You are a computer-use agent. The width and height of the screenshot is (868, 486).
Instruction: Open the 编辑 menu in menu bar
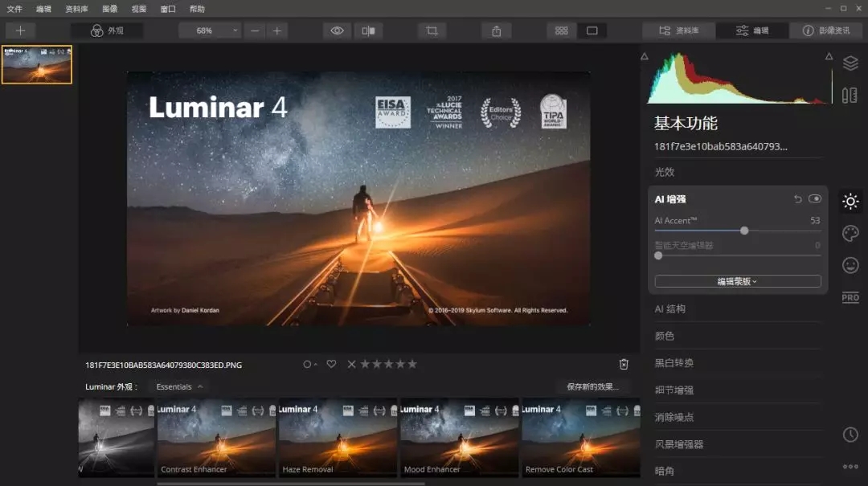[x=43, y=9]
